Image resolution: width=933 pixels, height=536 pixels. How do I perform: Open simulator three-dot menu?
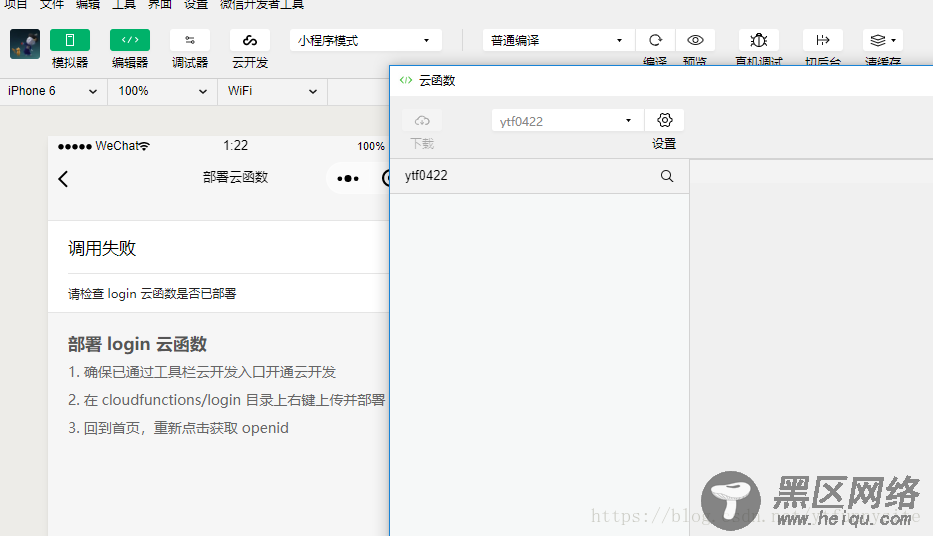point(347,178)
